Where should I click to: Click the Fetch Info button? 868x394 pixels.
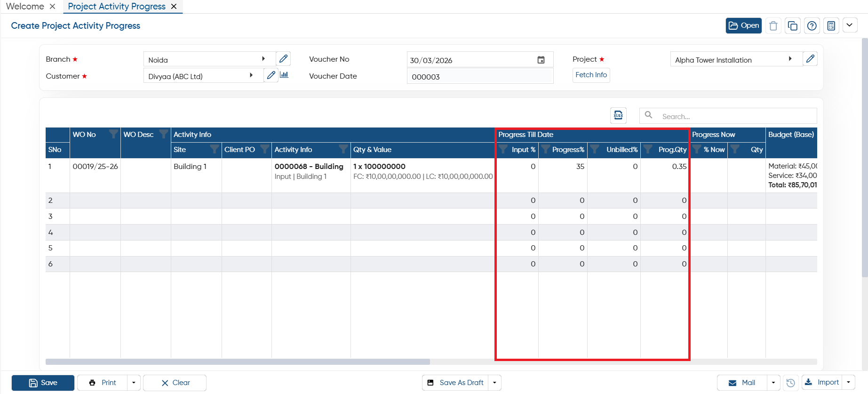tap(591, 75)
